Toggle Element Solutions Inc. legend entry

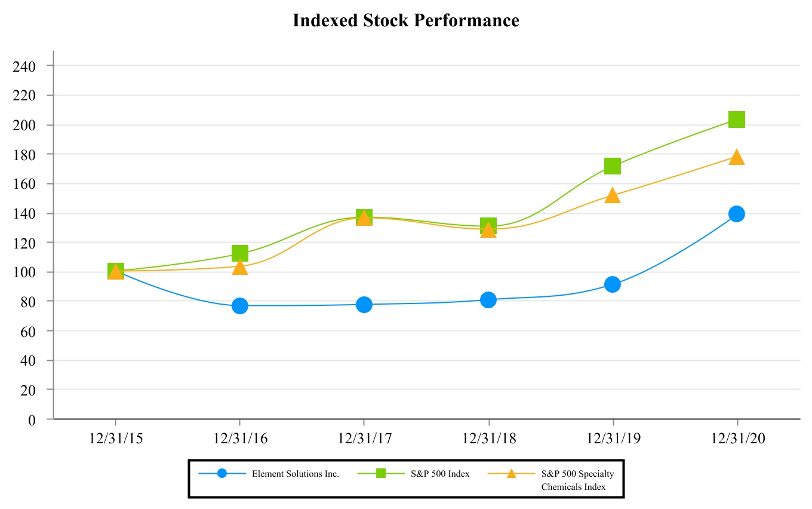[295, 474]
